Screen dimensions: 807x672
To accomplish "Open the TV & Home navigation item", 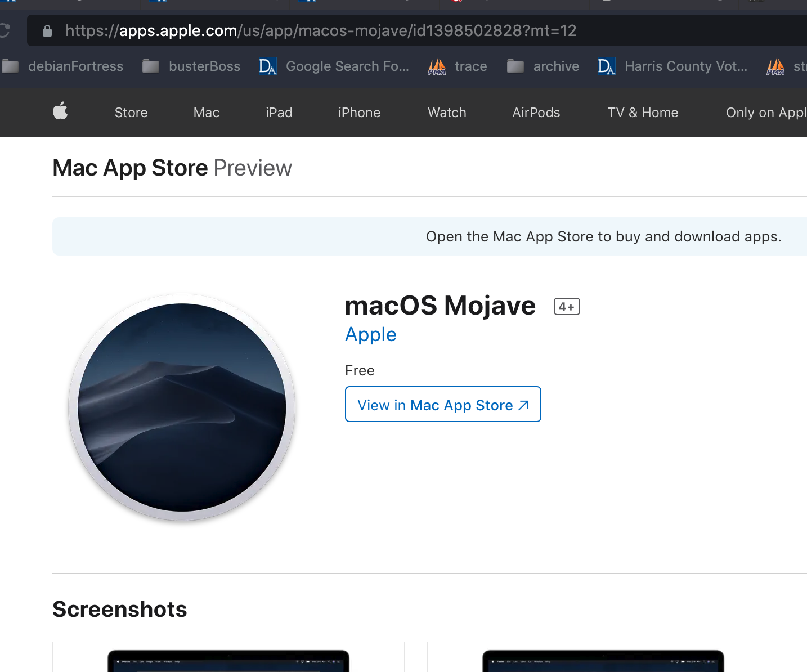I will [643, 113].
